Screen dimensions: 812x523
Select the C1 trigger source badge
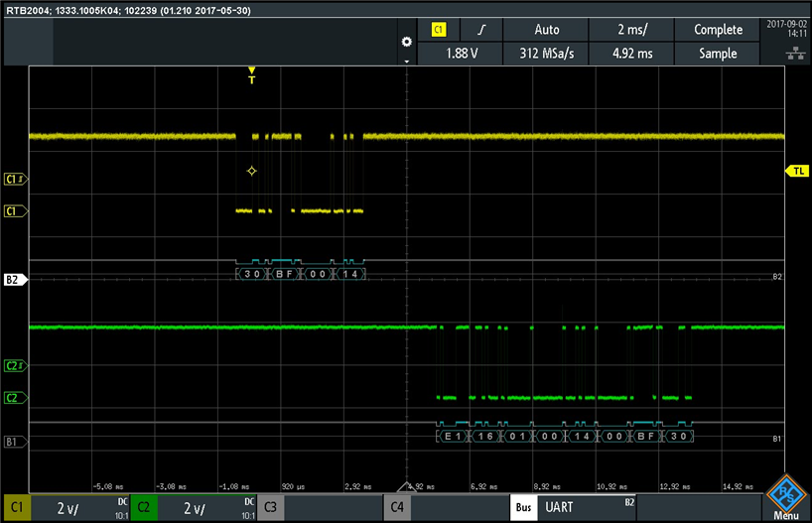tap(439, 30)
